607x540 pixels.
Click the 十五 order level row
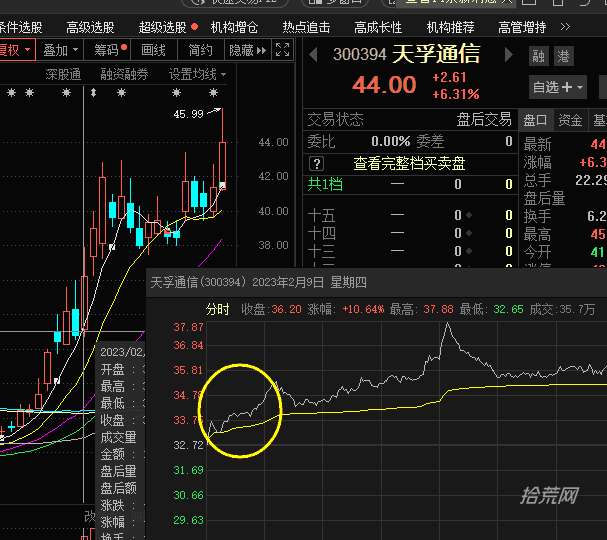click(x=410, y=215)
